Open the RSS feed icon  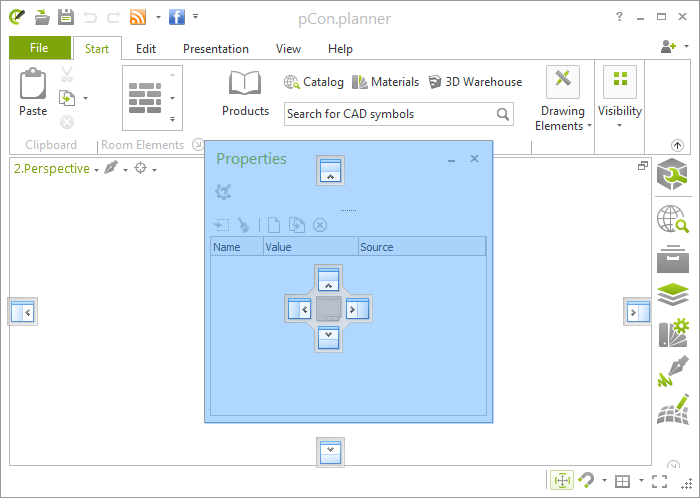(x=138, y=17)
